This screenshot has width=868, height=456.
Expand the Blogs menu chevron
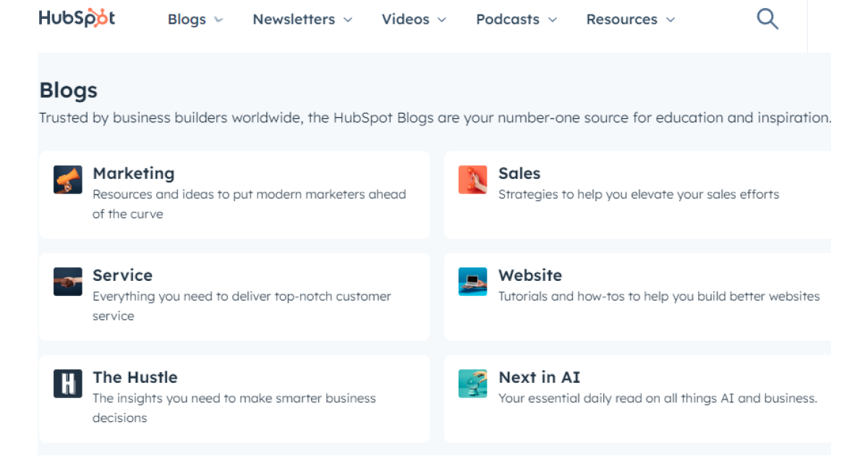coord(218,20)
